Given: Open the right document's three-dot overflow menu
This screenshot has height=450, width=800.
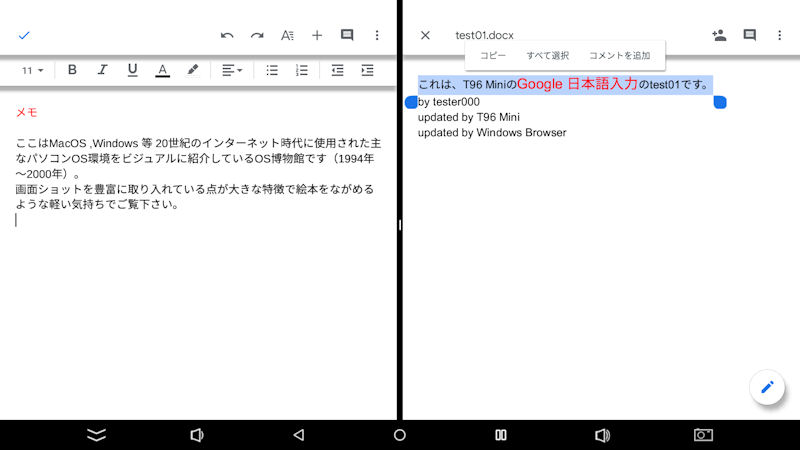Looking at the screenshot, I should pyautogui.click(x=779, y=35).
